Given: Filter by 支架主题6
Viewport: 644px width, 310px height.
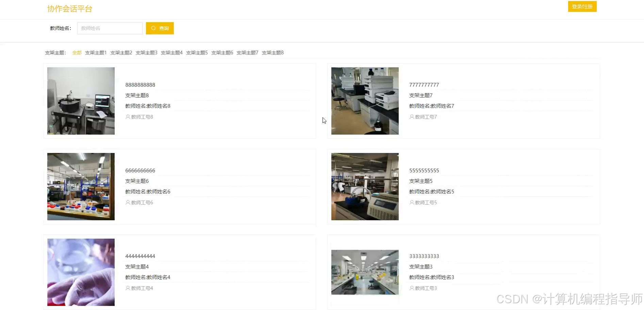Looking at the screenshot, I should (x=222, y=53).
